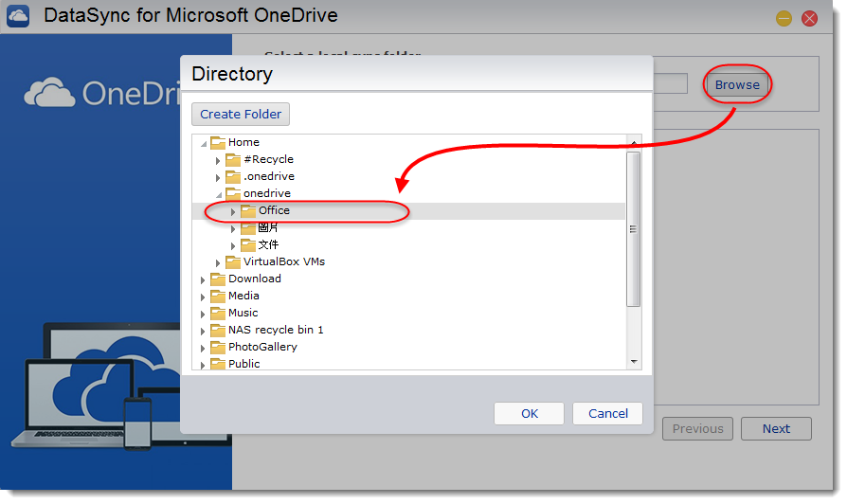847x504 pixels.
Task: Click the scrollbar up arrow in directory list
Action: tap(634, 143)
